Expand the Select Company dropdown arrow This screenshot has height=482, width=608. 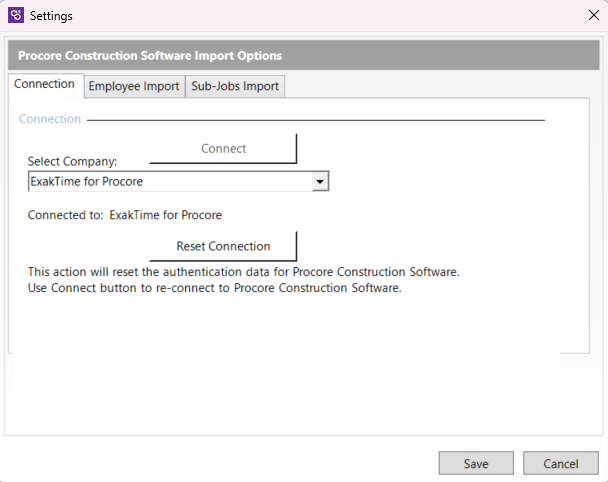[x=320, y=181]
